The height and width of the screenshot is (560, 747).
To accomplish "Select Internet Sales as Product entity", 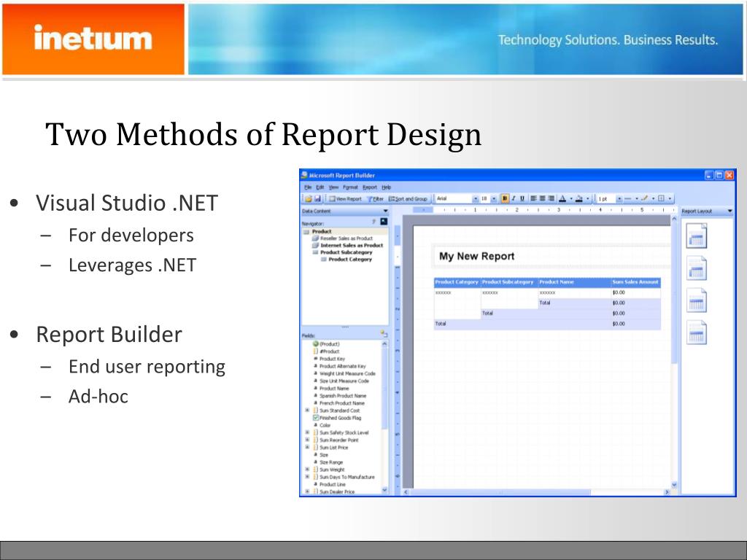I will (x=352, y=245).
